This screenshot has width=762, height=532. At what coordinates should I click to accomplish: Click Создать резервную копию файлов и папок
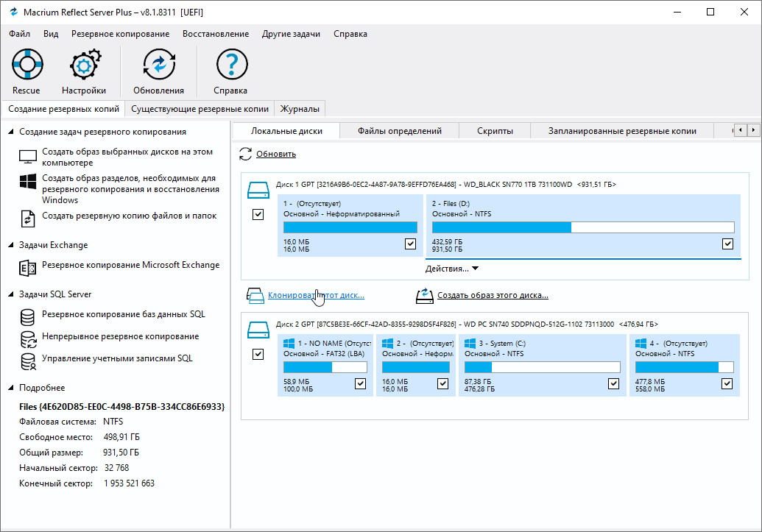[130, 216]
